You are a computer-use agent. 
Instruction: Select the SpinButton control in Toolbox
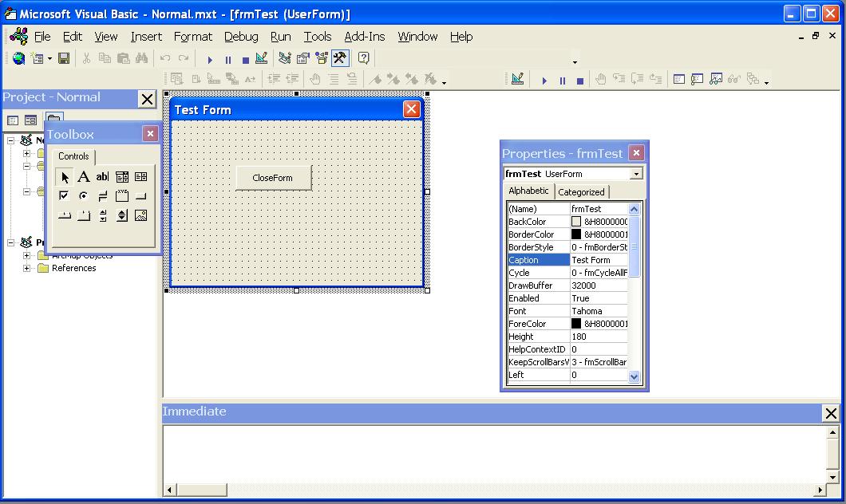122,215
